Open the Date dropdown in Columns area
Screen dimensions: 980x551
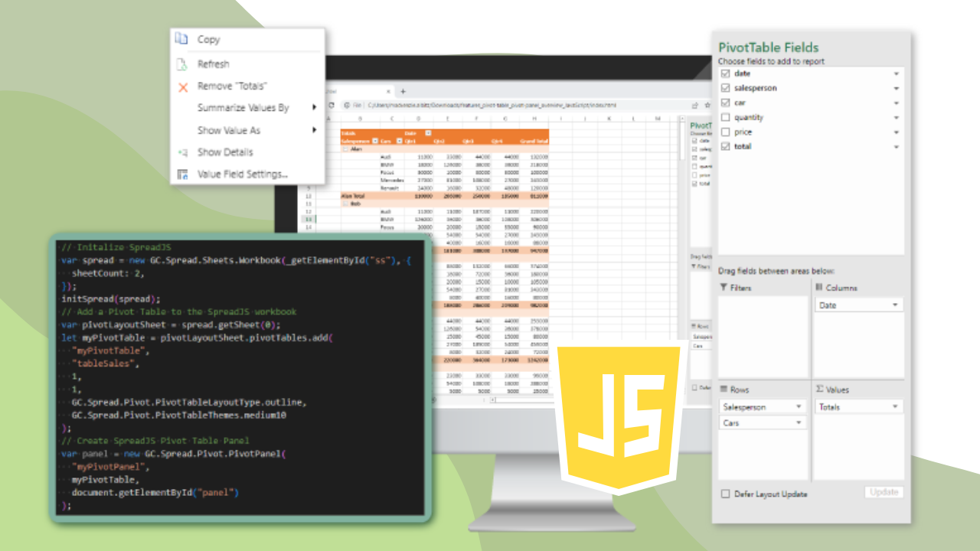(894, 305)
